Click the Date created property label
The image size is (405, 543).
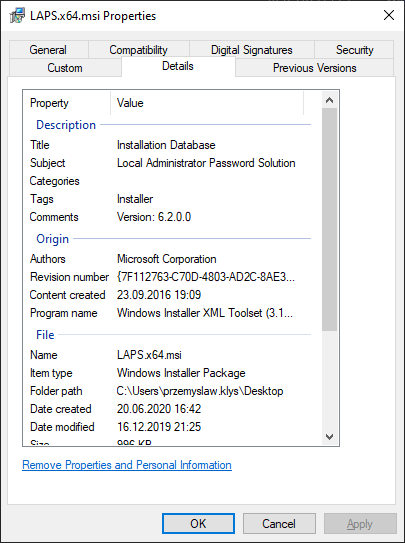[x=61, y=409]
